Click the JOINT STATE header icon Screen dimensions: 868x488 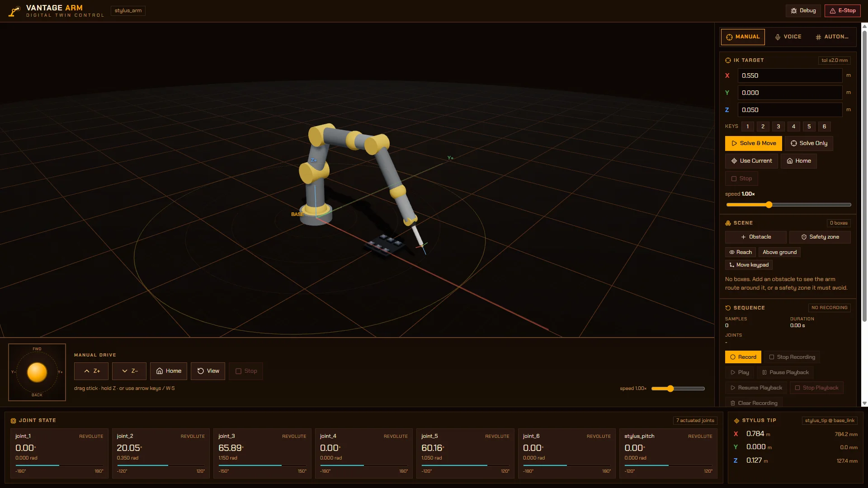click(x=13, y=420)
